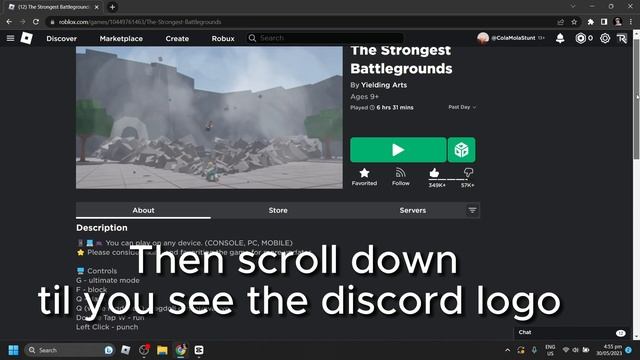The image size is (640, 360).
Task: Click the Windows taskbar Search box
Action: tap(69, 350)
